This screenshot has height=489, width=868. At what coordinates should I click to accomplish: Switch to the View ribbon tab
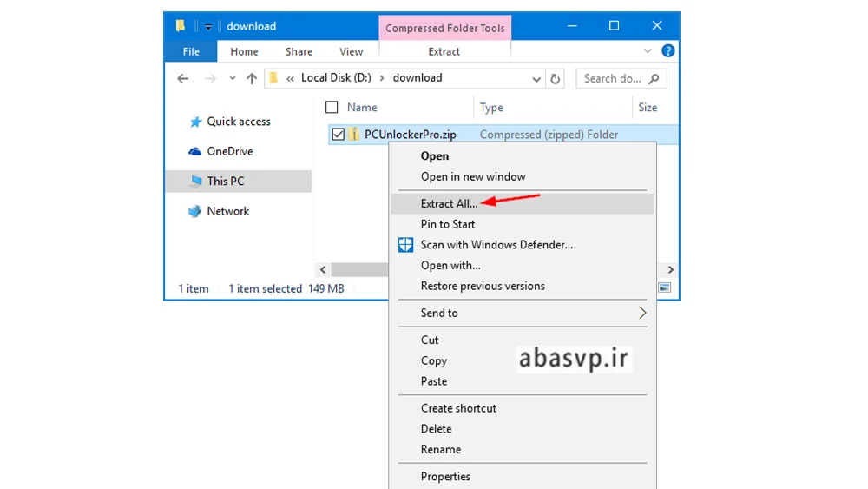tap(351, 51)
